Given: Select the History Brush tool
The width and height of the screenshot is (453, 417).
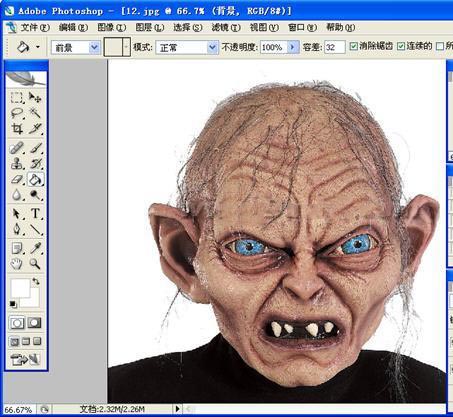Looking at the screenshot, I should (35, 164).
